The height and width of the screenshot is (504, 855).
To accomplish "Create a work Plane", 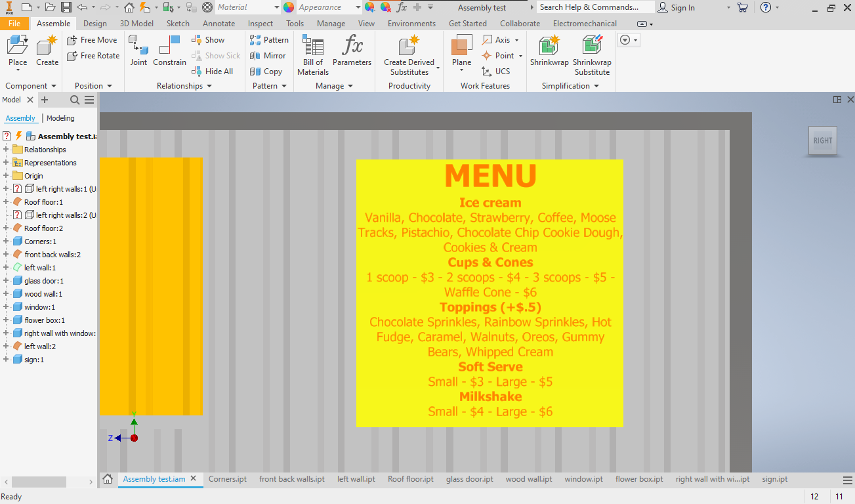I will (462, 51).
